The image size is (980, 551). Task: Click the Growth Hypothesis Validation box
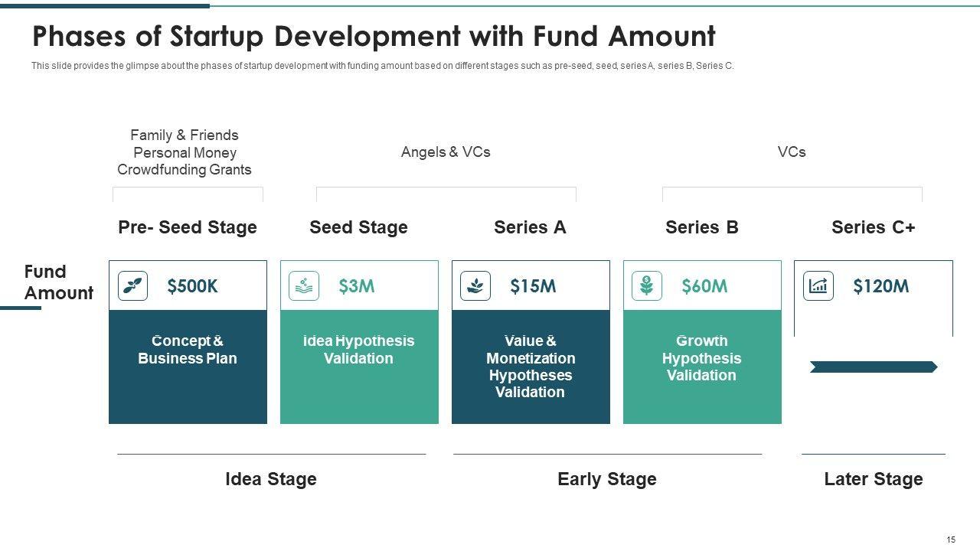(702, 367)
